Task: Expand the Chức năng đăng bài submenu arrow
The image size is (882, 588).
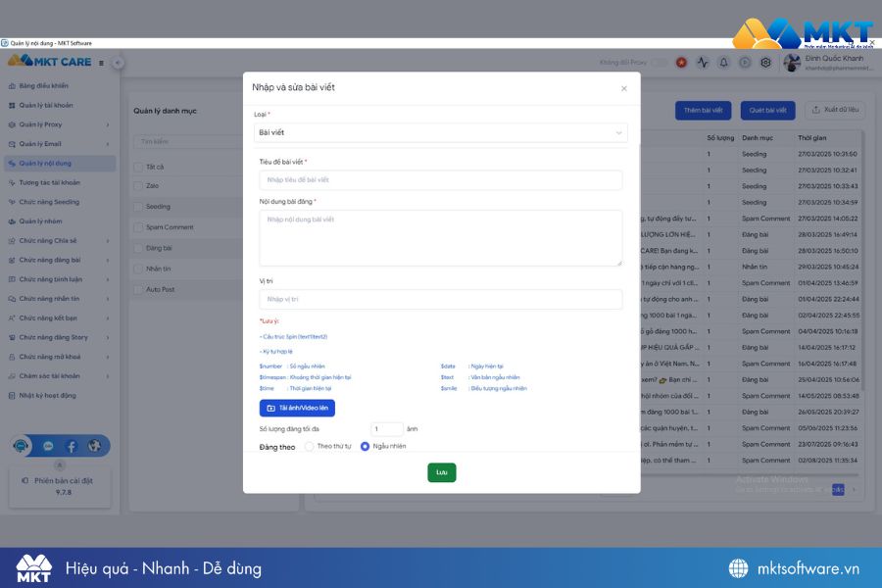Action: [x=108, y=261]
